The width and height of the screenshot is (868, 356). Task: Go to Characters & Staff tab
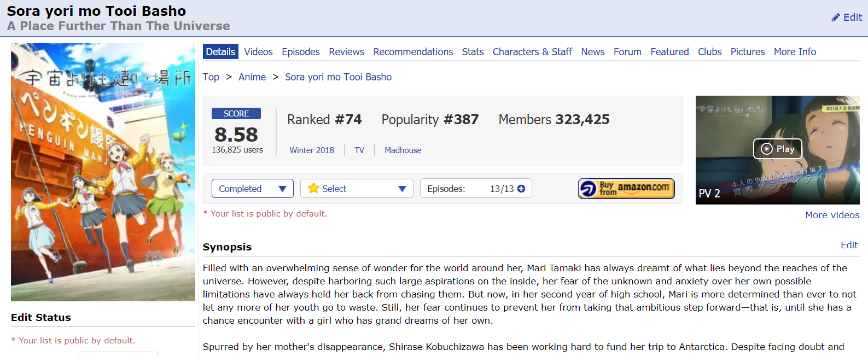tap(532, 52)
